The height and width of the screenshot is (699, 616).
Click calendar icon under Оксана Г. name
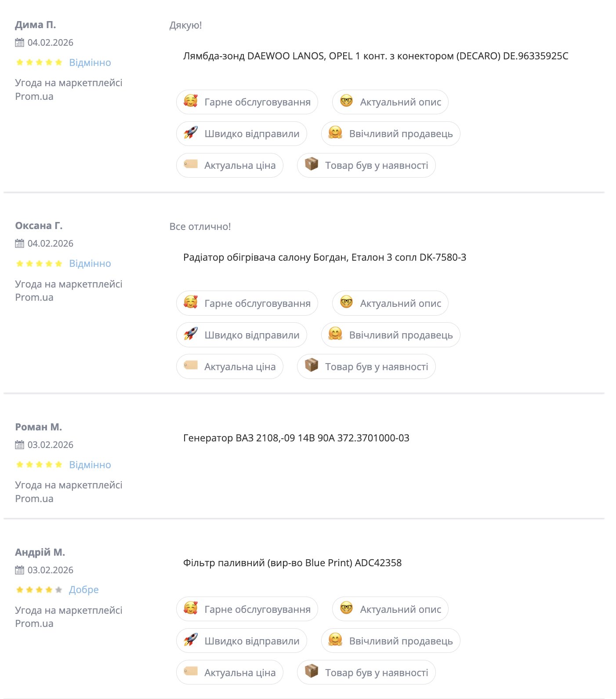click(20, 244)
